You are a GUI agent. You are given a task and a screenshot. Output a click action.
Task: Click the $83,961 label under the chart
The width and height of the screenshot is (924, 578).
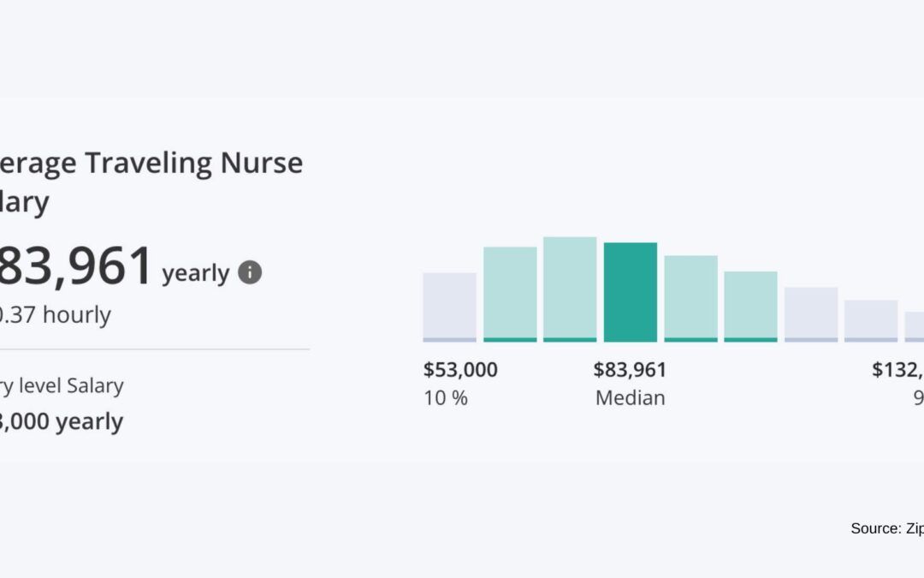coord(630,370)
